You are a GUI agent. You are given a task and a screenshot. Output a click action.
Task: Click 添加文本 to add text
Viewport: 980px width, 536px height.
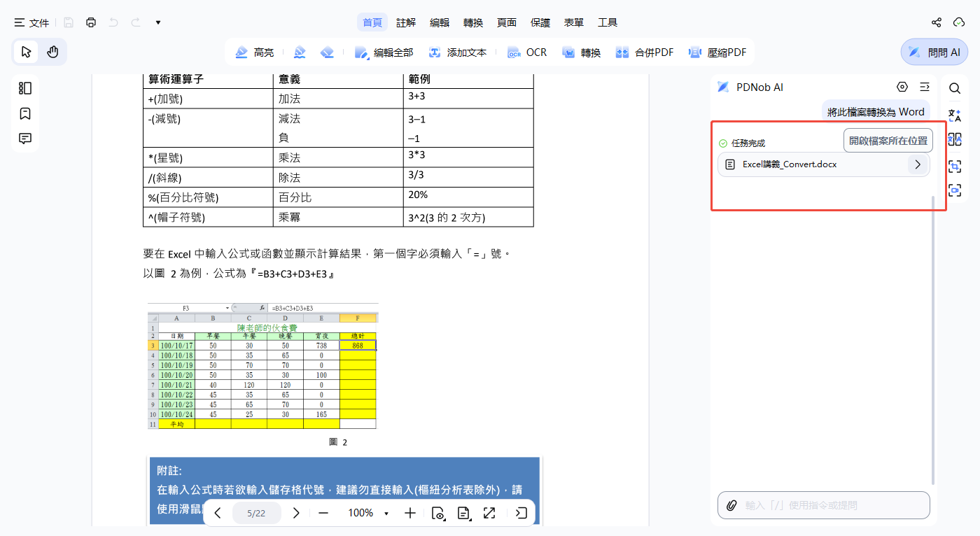pos(458,52)
